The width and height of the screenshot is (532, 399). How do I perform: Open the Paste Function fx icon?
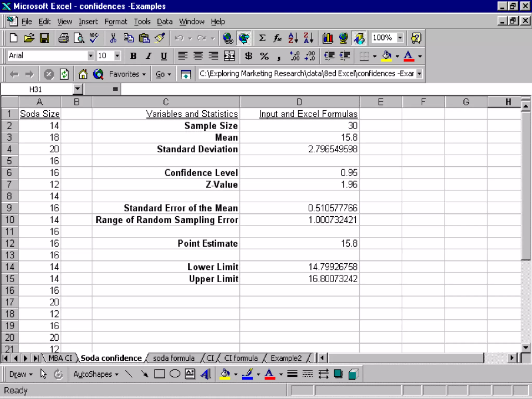(x=277, y=38)
